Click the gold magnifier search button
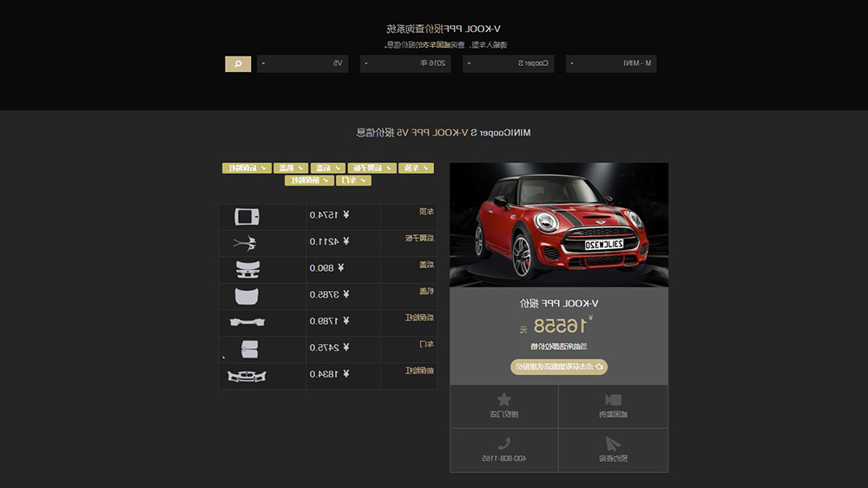Image resolution: width=868 pixels, height=488 pixels. tap(238, 63)
